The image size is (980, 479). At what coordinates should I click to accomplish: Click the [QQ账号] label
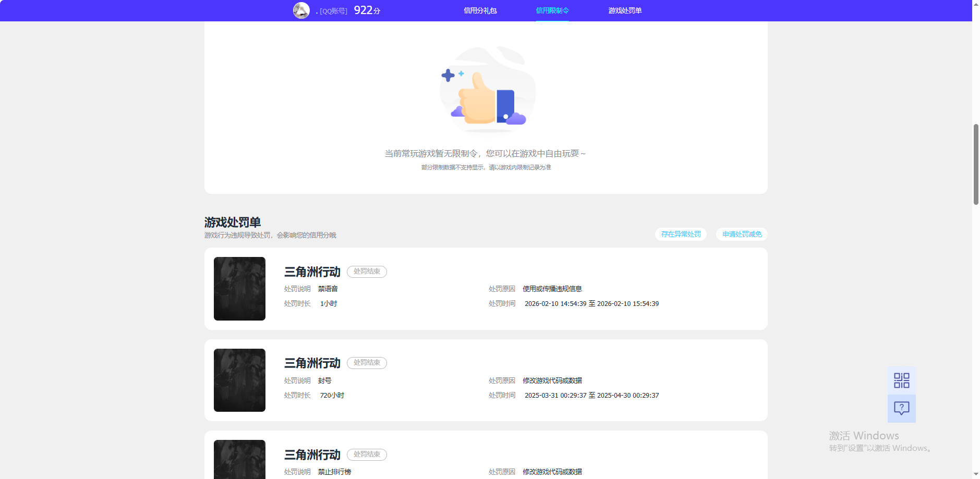click(333, 11)
